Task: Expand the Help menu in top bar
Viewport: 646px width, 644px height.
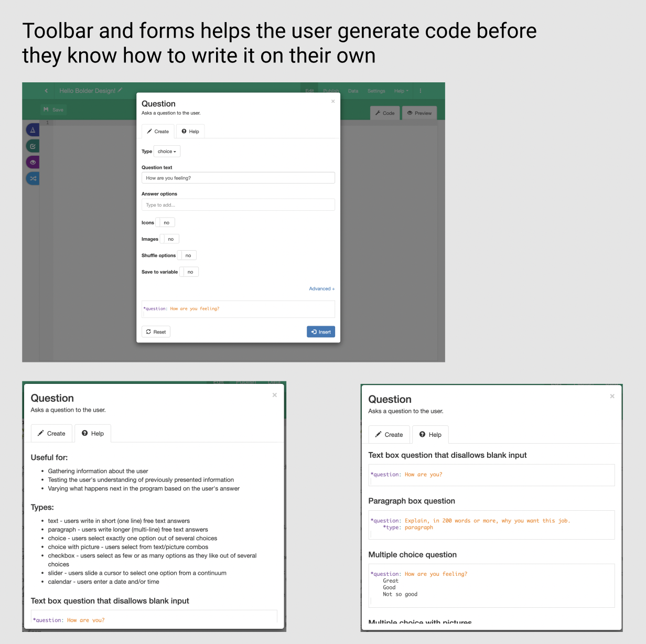Action: (401, 91)
